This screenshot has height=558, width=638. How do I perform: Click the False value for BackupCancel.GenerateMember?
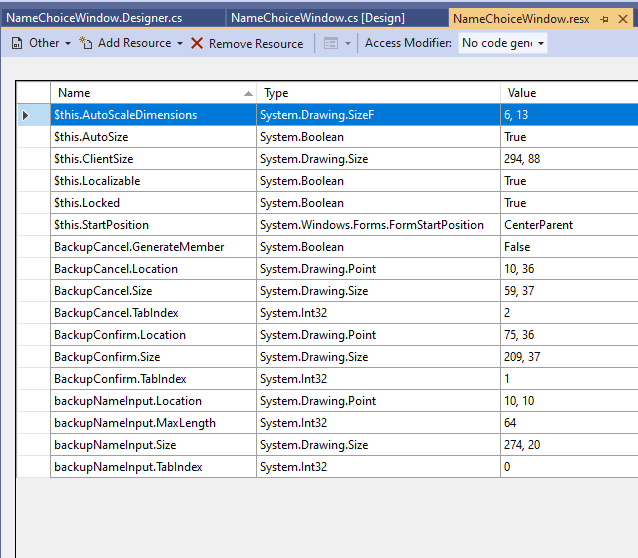pyautogui.click(x=569, y=247)
